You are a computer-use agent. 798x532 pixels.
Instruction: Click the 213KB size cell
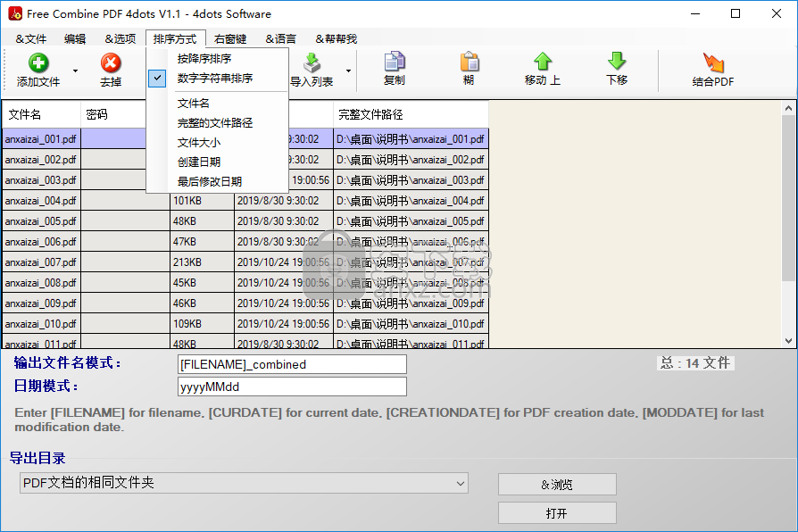pyautogui.click(x=202, y=262)
